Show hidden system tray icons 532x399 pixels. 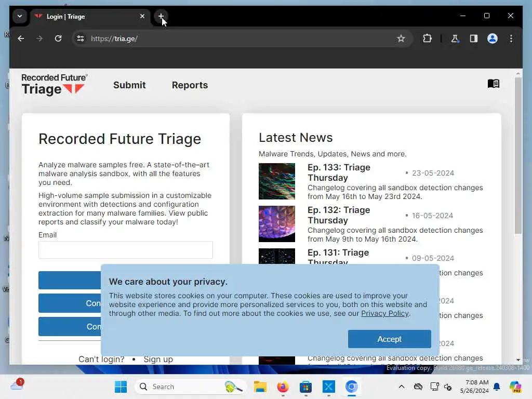click(x=402, y=387)
